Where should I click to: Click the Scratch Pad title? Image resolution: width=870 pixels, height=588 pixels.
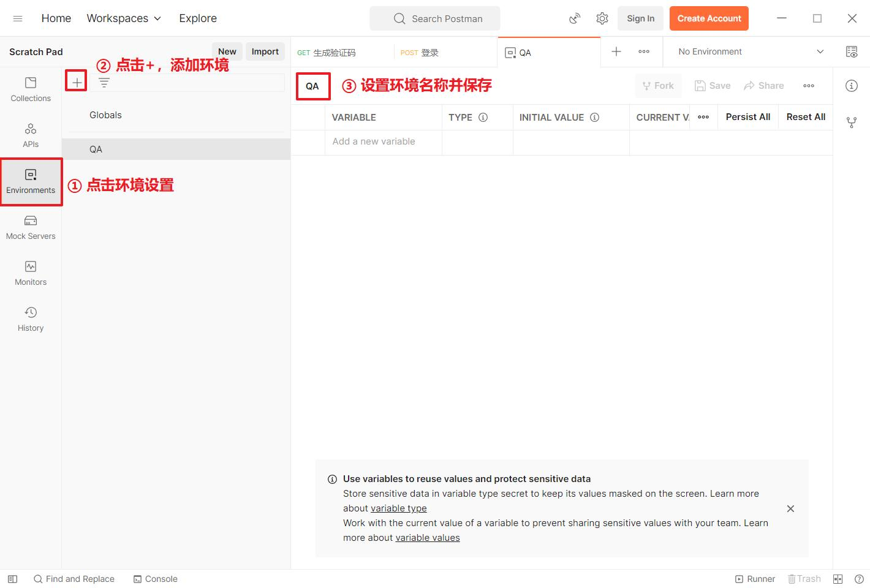click(36, 52)
